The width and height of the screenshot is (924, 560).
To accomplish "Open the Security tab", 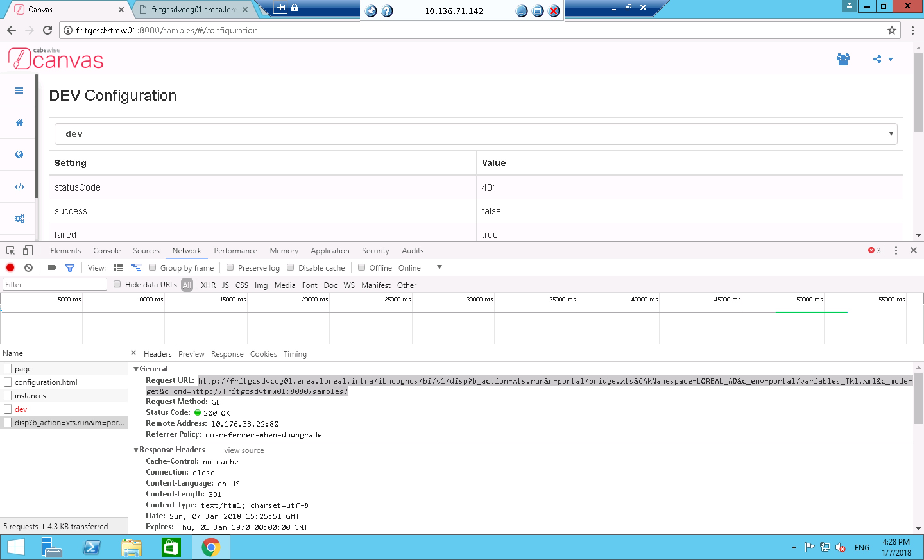I will pyautogui.click(x=375, y=250).
